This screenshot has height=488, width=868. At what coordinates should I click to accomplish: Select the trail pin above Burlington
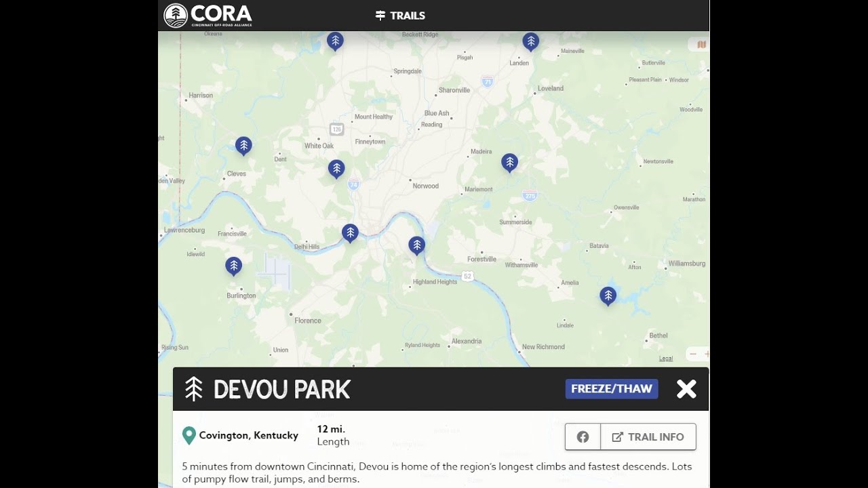pyautogui.click(x=233, y=266)
